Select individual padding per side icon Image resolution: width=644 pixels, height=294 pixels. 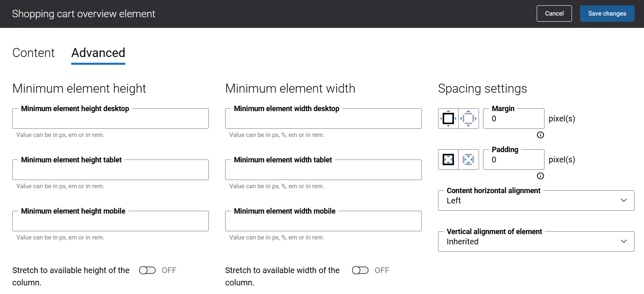[x=468, y=160]
